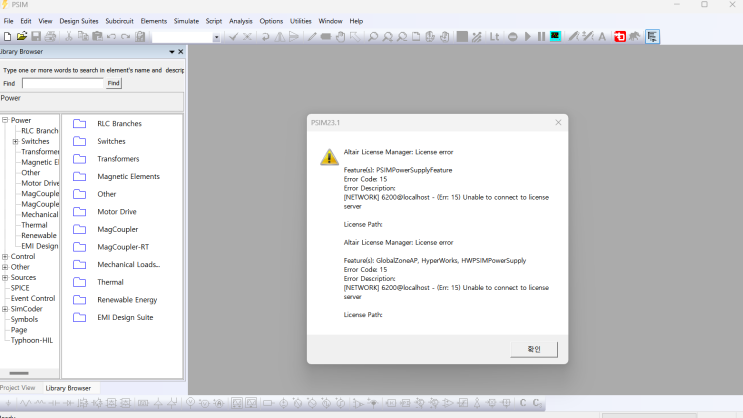Collapse the Power tree node
This screenshot has width=743, height=418.
tap(5, 120)
